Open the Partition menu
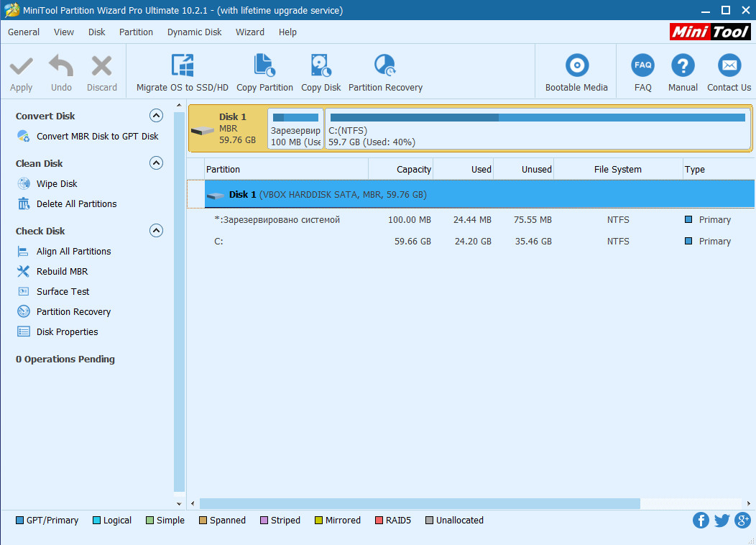Screen dimensions: 756x545 [x=136, y=32]
